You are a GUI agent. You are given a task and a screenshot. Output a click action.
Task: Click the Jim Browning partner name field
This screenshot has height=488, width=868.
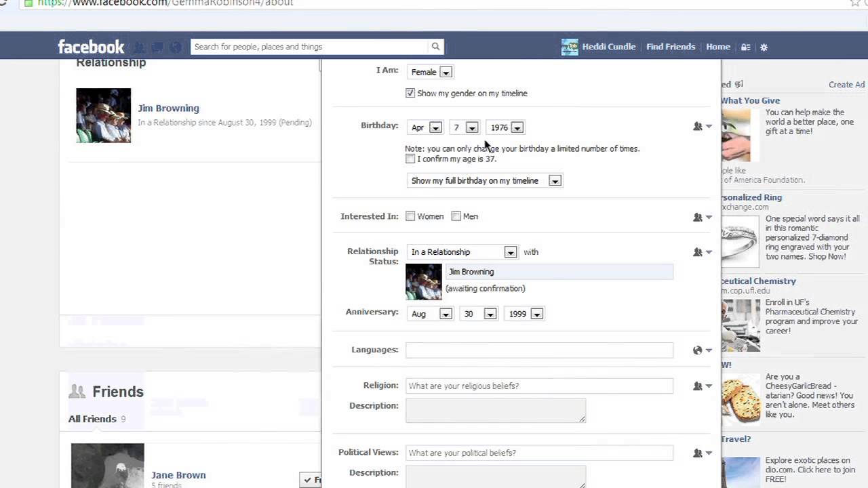[559, 272]
